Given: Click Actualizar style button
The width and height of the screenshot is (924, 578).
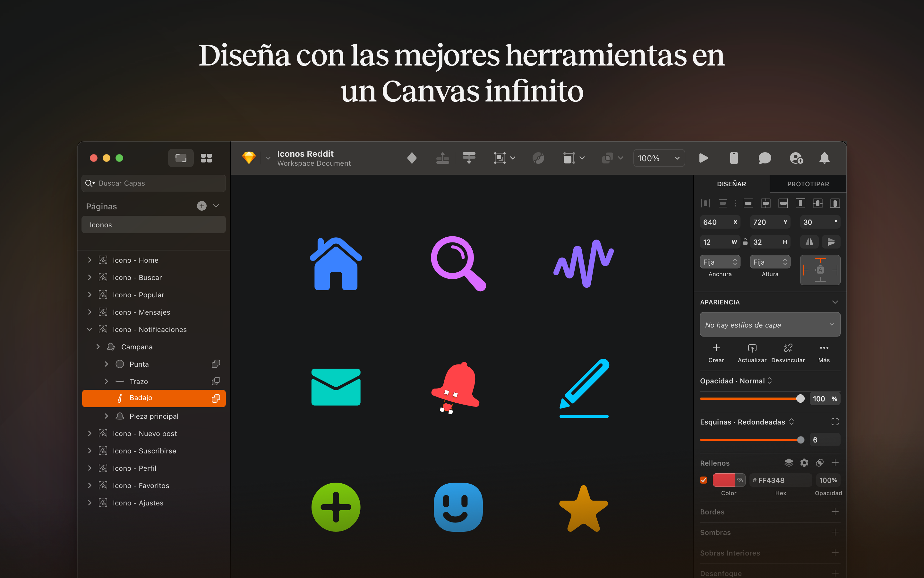Looking at the screenshot, I should click(x=752, y=353).
